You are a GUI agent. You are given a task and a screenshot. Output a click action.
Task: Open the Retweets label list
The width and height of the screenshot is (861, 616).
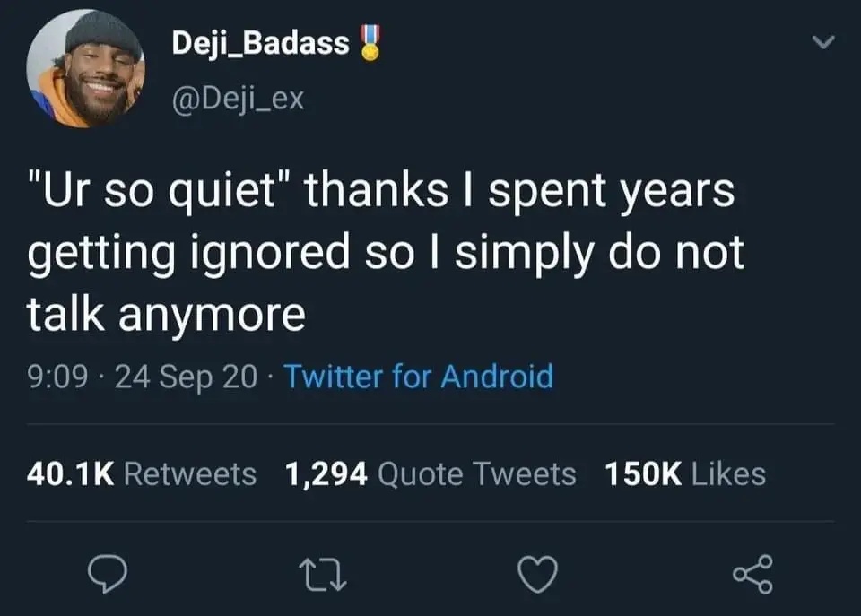pyautogui.click(x=189, y=473)
